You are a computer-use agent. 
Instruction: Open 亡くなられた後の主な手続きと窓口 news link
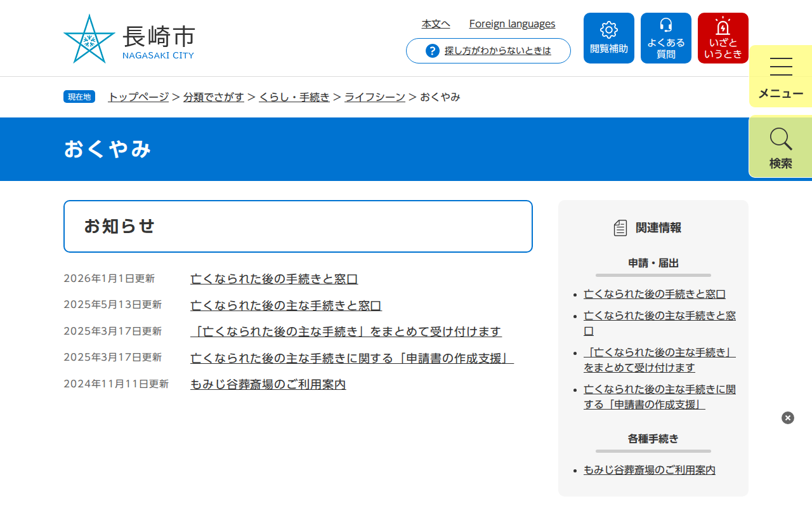pos(286,305)
